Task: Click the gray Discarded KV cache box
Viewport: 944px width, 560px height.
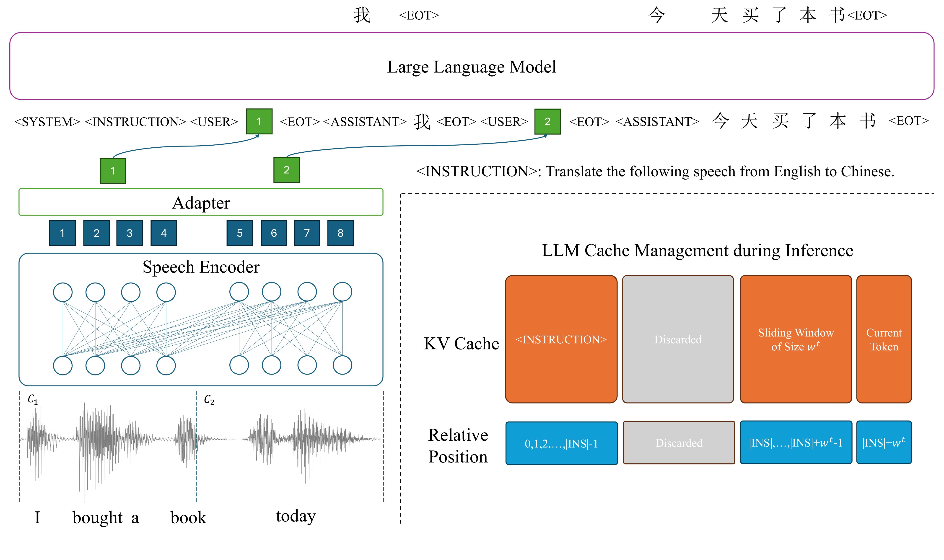Action: tap(678, 339)
